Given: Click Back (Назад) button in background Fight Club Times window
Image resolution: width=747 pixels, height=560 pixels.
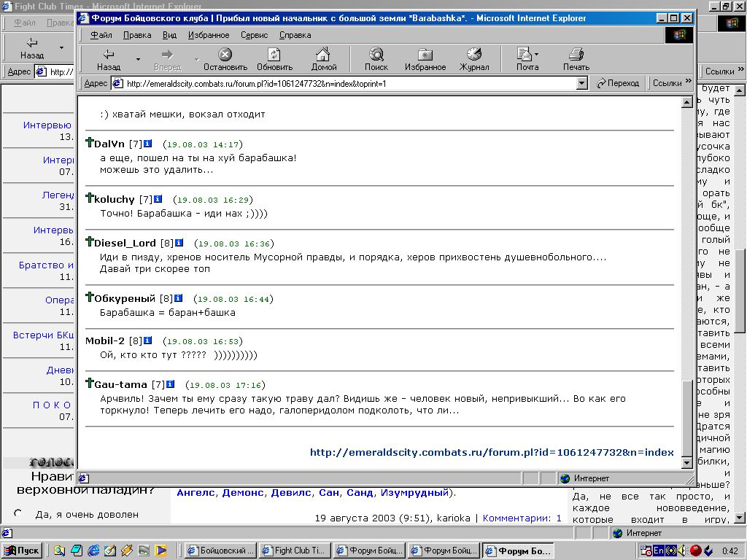Looking at the screenshot, I should (x=32, y=48).
